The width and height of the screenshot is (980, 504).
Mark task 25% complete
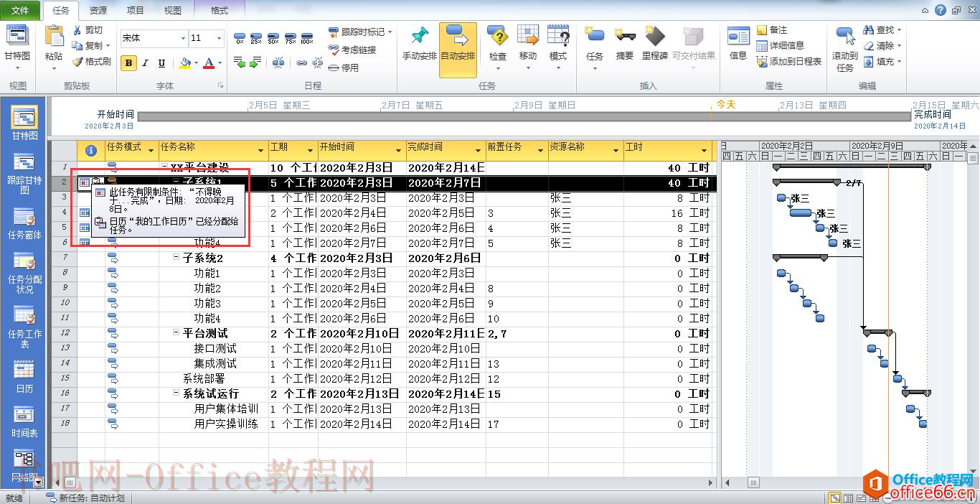(256, 38)
